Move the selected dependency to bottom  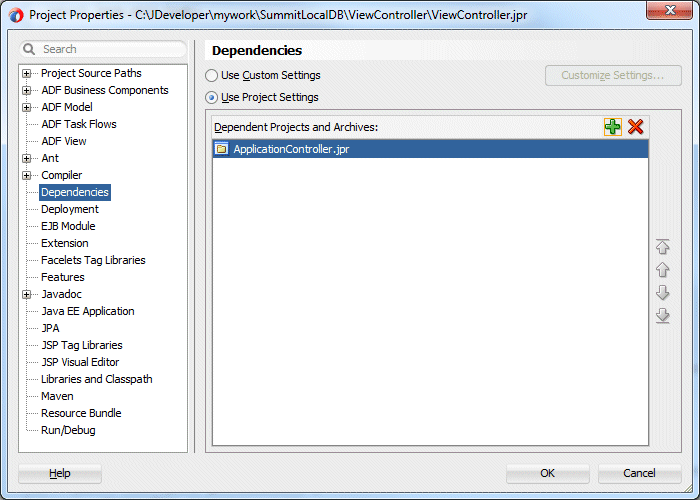(x=662, y=316)
